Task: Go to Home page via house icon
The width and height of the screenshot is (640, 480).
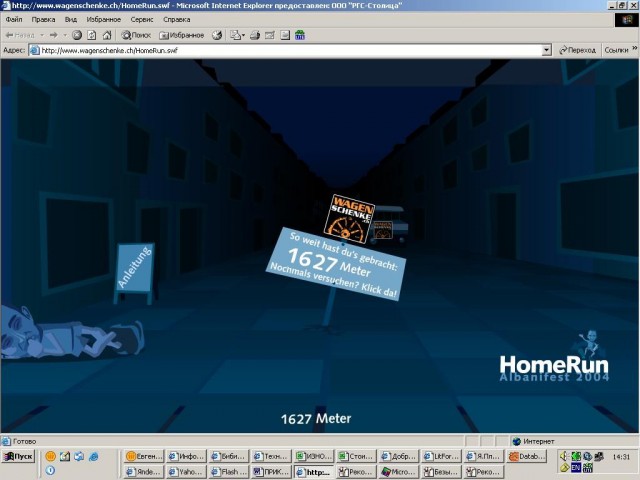Action: point(107,35)
